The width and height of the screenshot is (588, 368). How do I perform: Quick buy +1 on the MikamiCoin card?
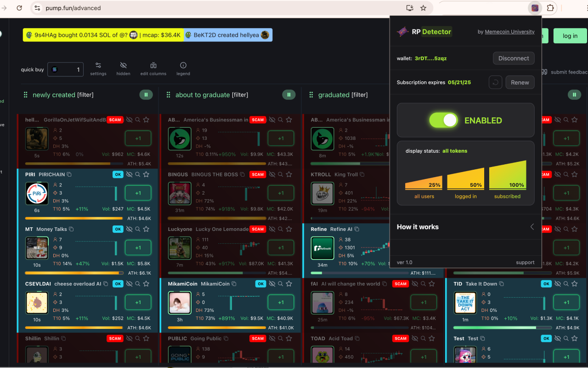(281, 302)
